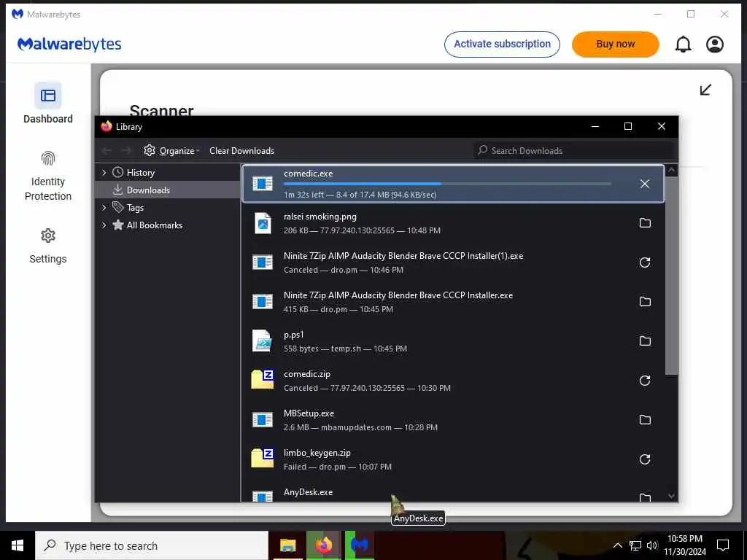Click the ralsei smoking.png image icon

(x=263, y=223)
